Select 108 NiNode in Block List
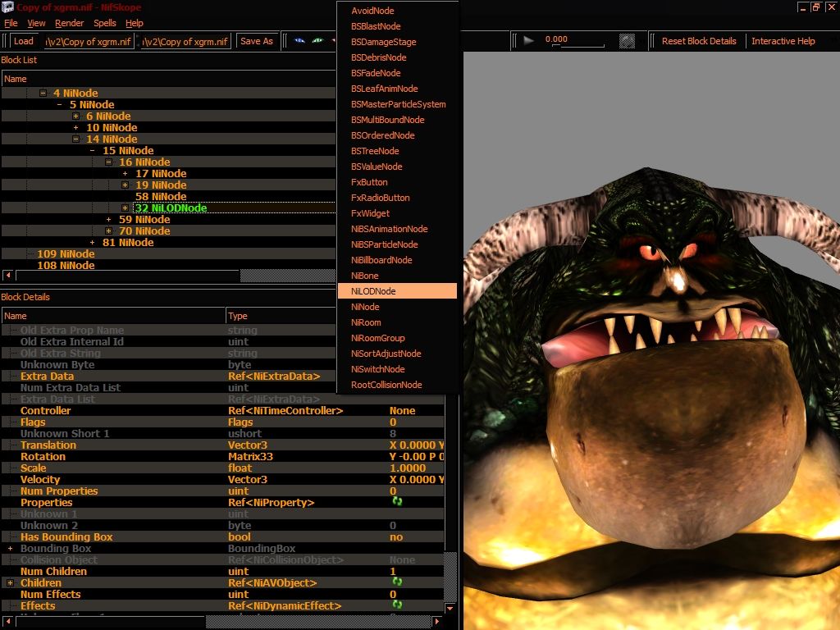This screenshot has height=630, width=840. (66, 265)
